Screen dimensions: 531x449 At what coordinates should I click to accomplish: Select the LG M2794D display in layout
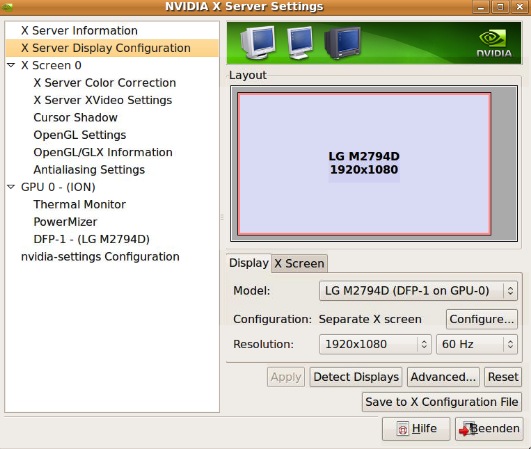364,164
